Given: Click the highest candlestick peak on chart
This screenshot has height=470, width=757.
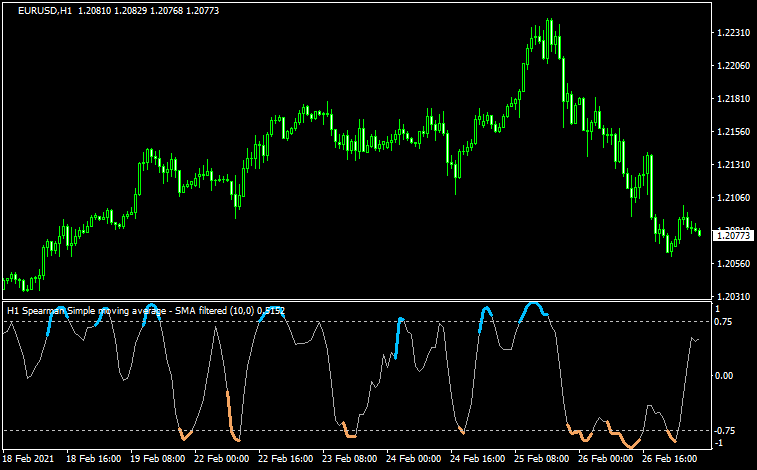Looking at the screenshot, I should 549,20.
